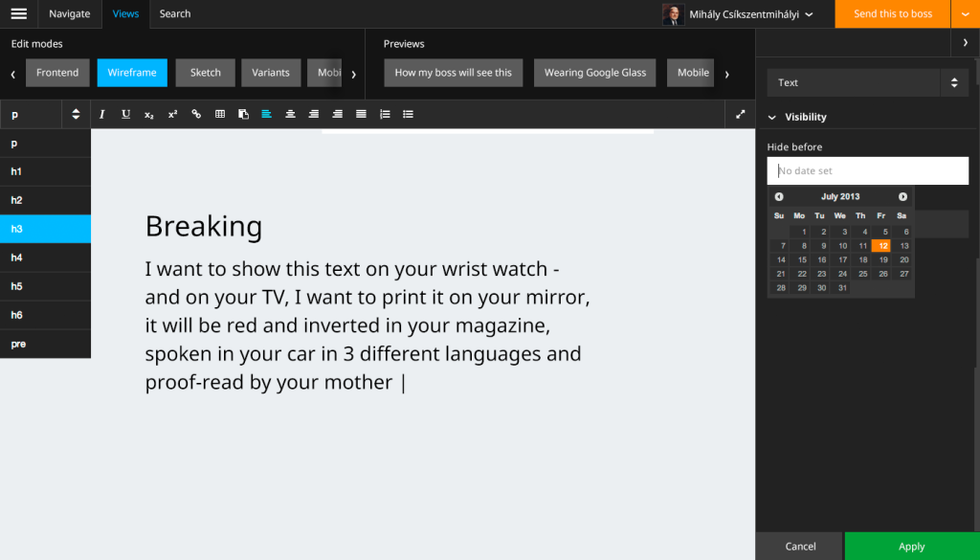This screenshot has height=560, width=980.
Task: Open the paragraph style dropdown
Action: tap(45, 114)
